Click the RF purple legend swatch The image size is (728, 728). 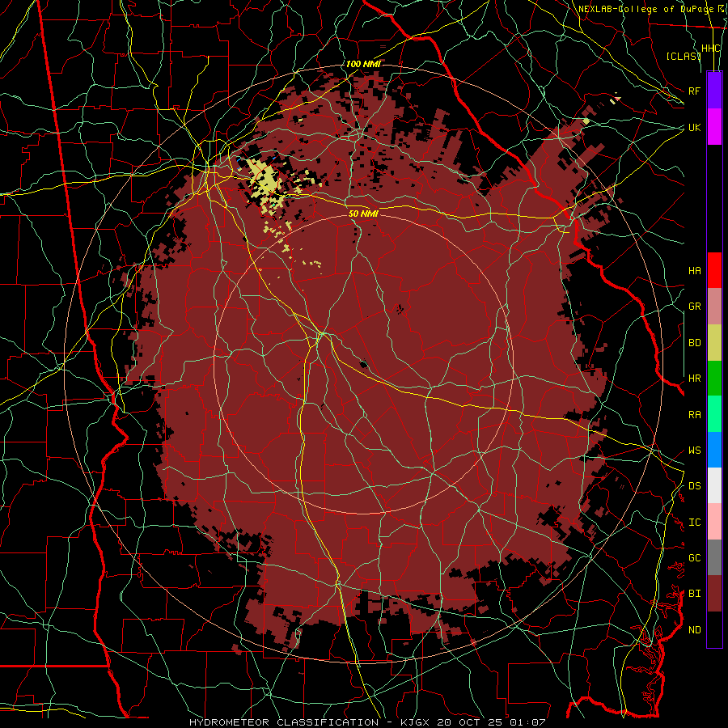click(714, 91)
